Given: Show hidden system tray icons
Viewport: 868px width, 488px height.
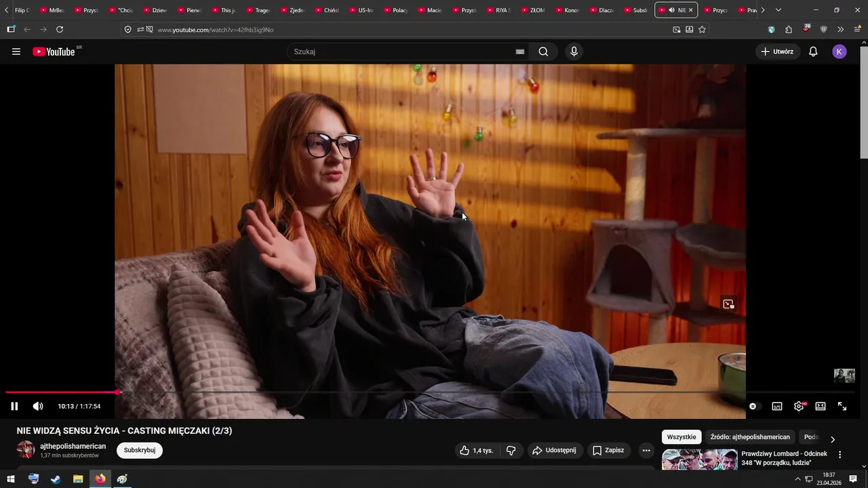Looking at the screenshot, I should coord(798,479).
